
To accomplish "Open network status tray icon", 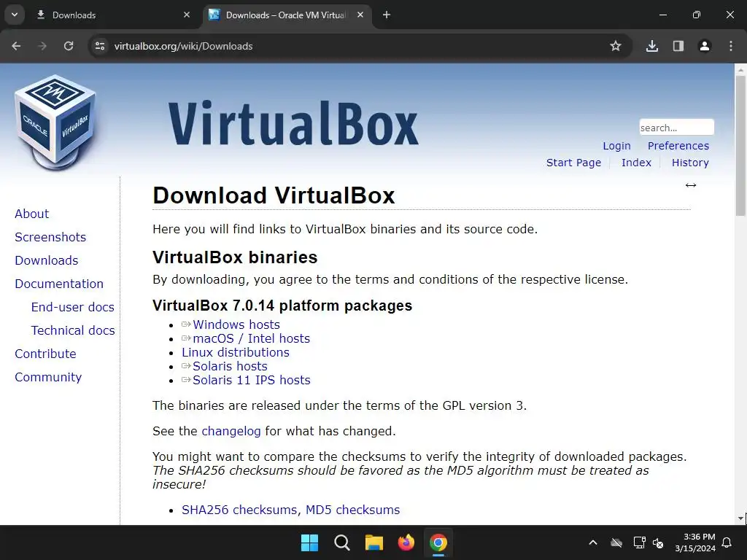I will [x=639, y=542].
